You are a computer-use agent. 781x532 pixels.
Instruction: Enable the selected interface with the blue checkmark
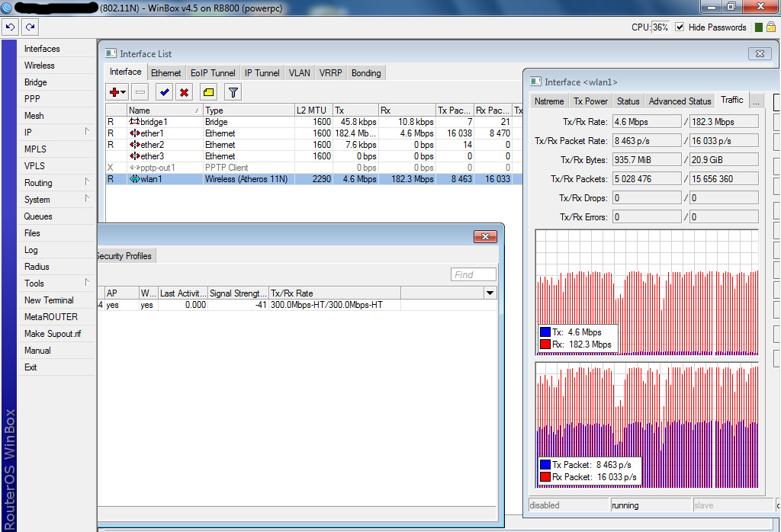coord(163,92)
